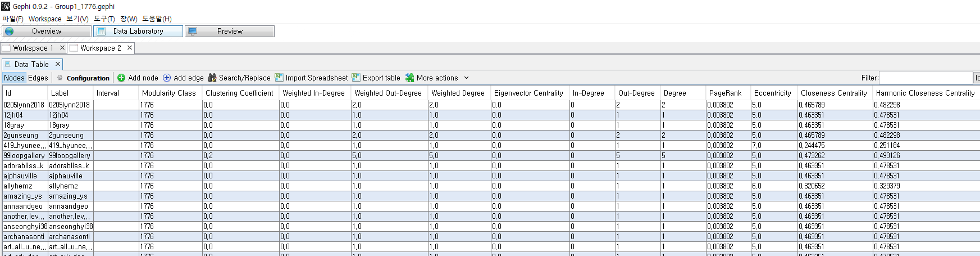The image size is (980, 256).
Task: Click the More actions puzzle icon
Action: coord(410,78)
